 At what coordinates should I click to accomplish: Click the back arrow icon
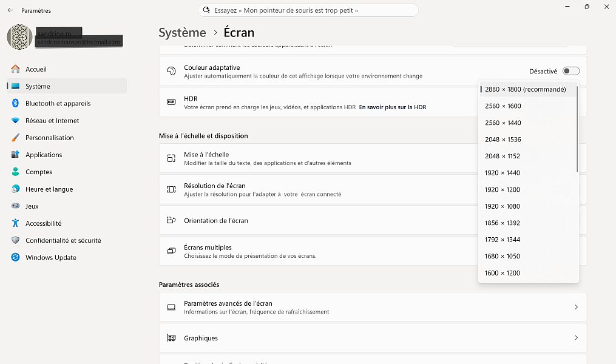click(10, 10)
